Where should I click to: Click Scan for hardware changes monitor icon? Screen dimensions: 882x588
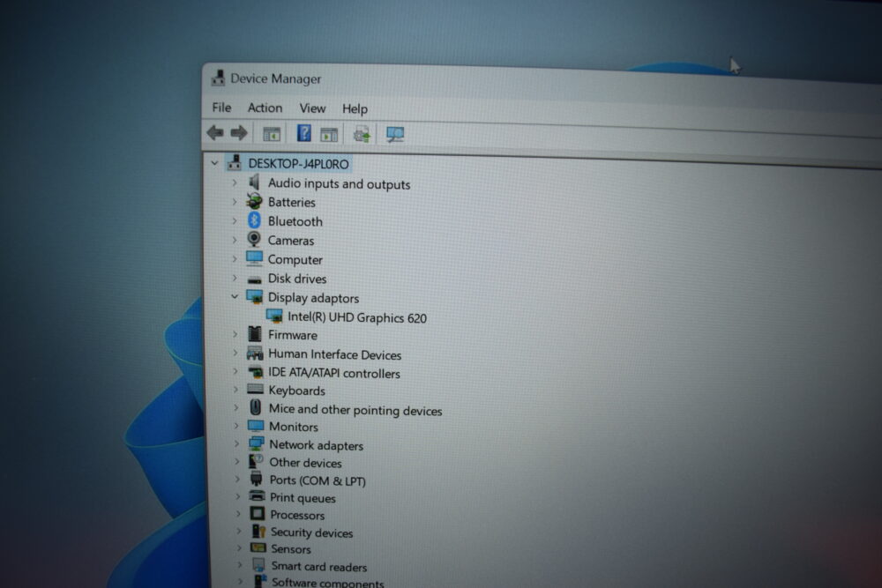pyautogui.click(x=395, y=134)
